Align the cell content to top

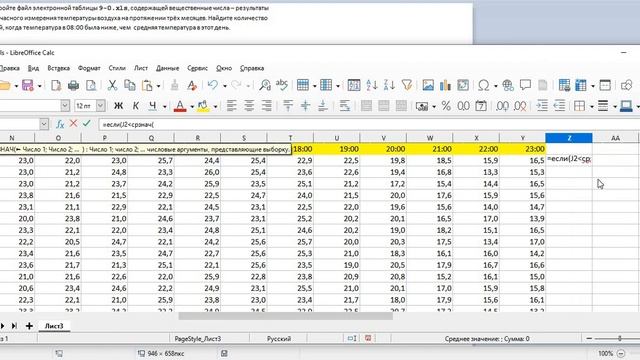click(x=288, y=106)
